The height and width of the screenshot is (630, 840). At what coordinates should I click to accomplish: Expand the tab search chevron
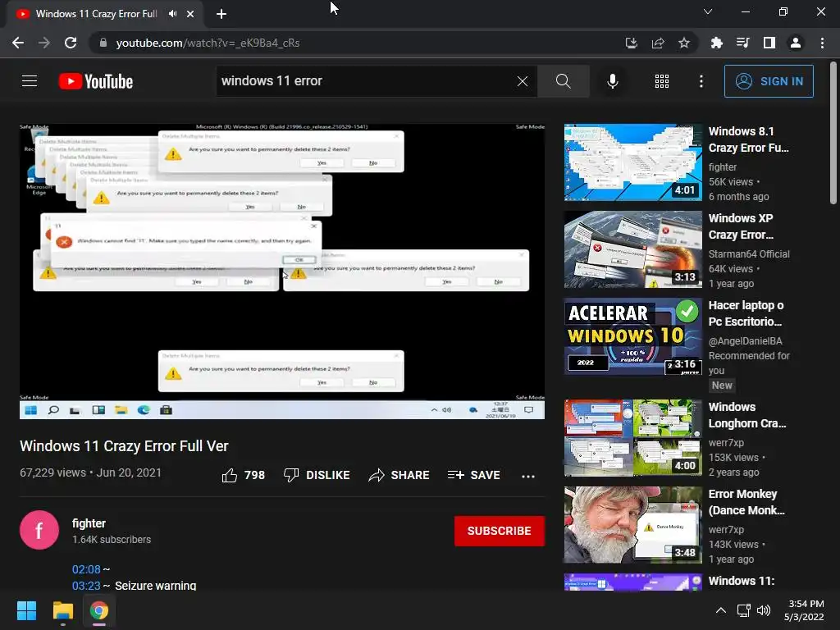708,11
